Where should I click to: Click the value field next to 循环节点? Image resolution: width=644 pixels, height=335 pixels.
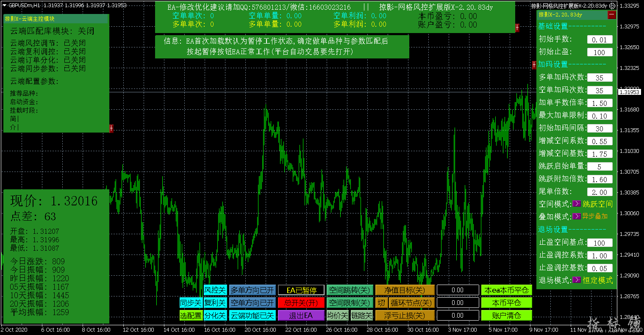(458, 303)
